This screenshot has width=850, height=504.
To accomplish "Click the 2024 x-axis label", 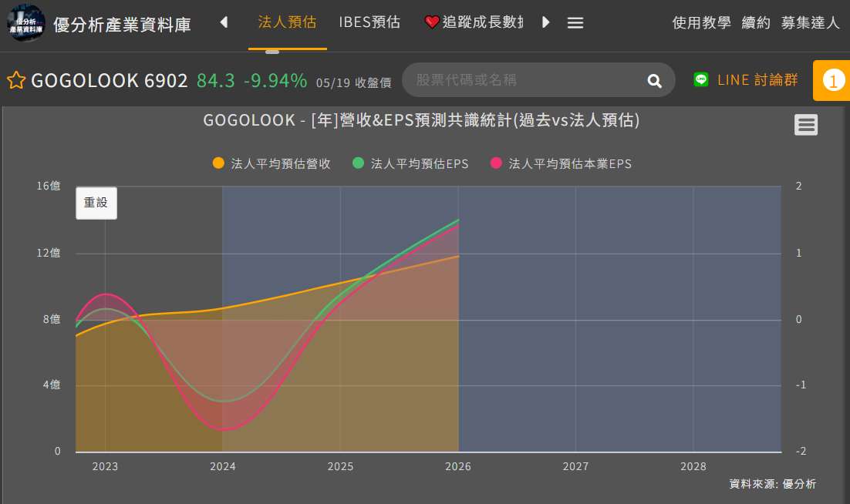I will click(223, 467).
